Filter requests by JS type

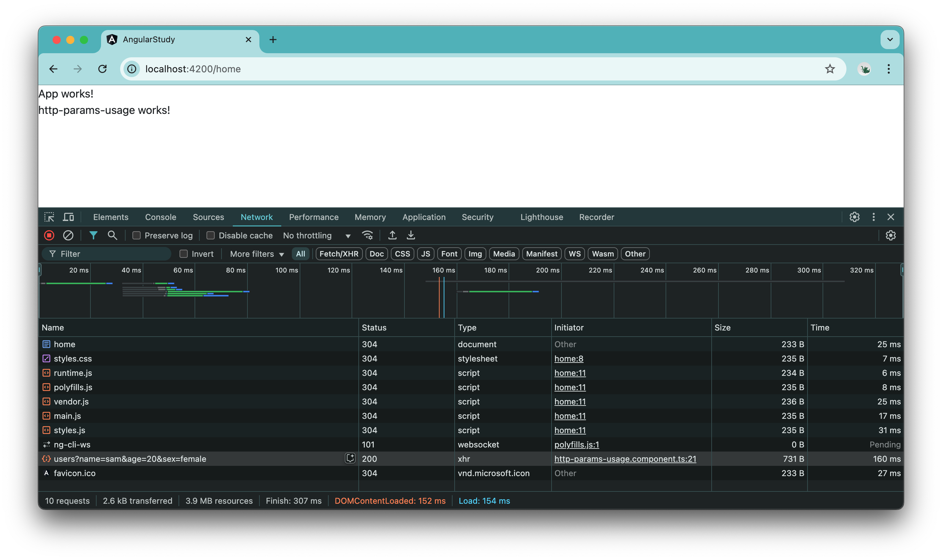426,254
